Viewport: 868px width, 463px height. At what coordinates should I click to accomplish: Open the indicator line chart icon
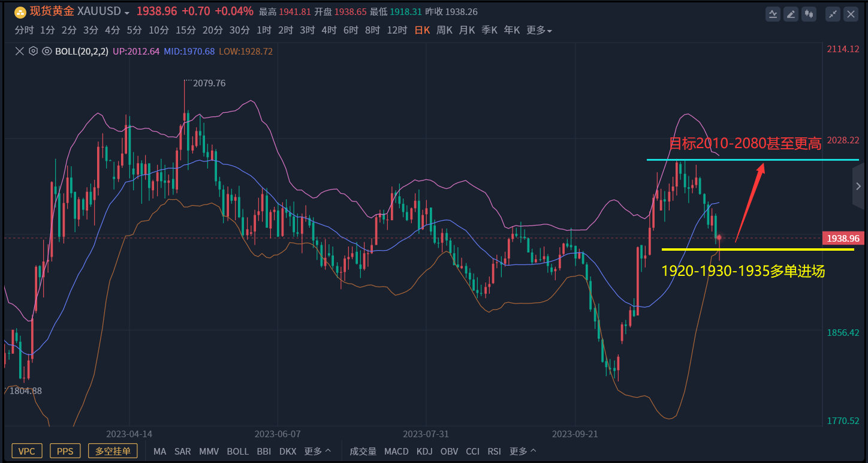click(773, 14)
